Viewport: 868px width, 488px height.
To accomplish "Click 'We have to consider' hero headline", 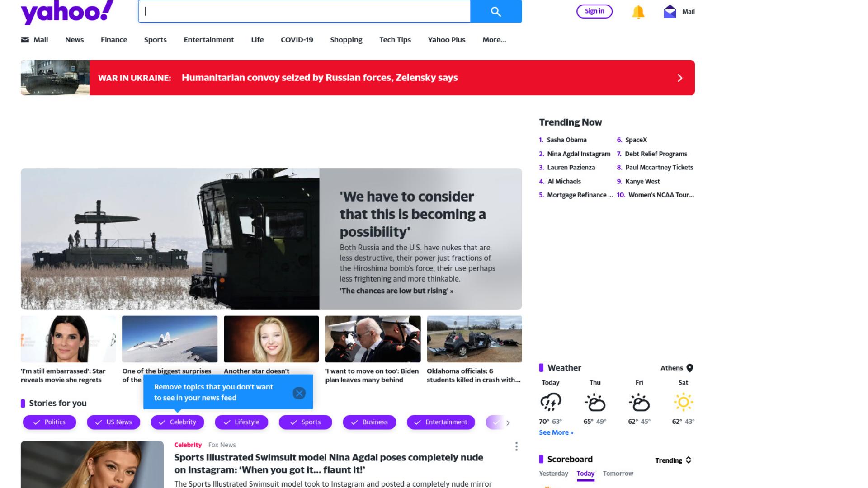I will (x=413, y=214).
